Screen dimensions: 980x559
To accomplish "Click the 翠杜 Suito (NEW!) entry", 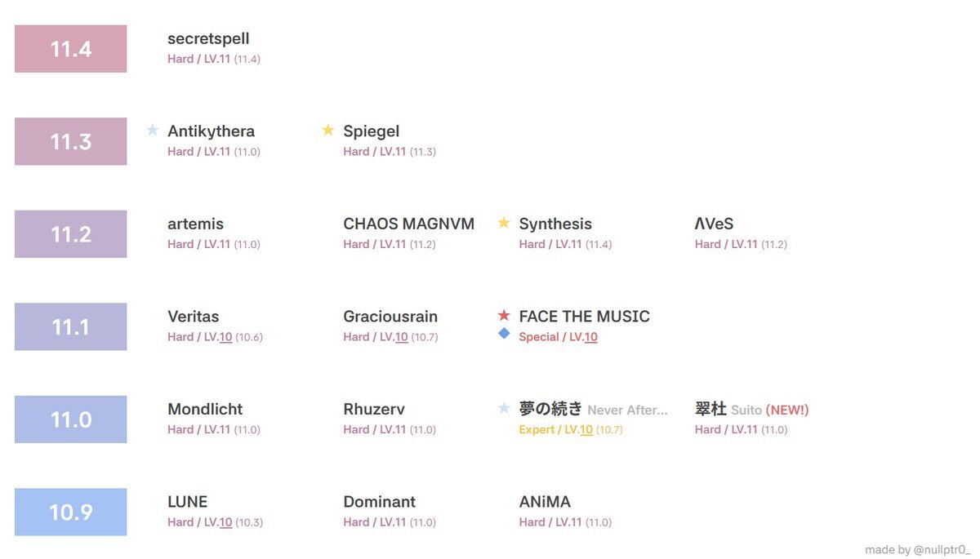I will [751, 410].
